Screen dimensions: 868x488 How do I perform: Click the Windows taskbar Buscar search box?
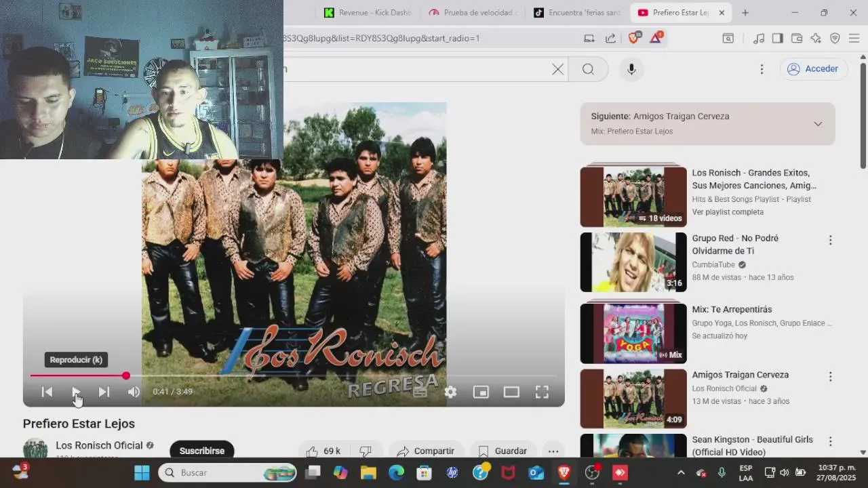[x=227, y=472]
